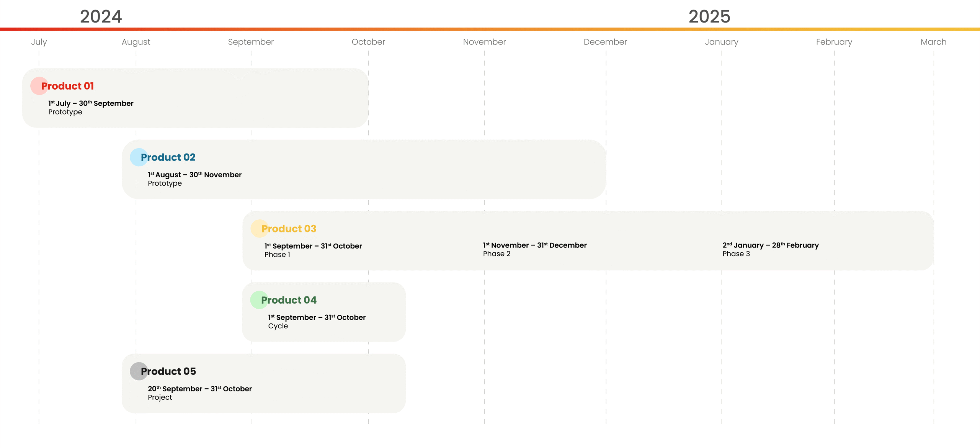Select the September month label

click(x=251, y=42)
